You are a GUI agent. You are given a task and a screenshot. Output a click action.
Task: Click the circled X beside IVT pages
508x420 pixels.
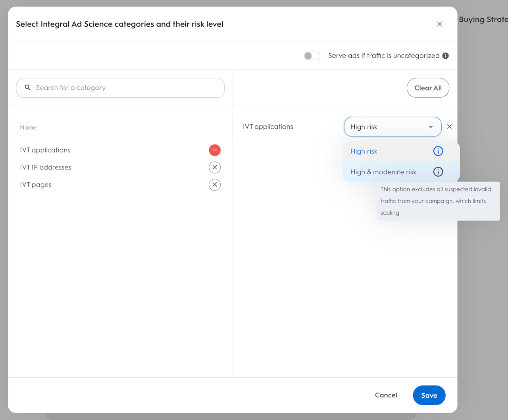click(x=215, y=185)
